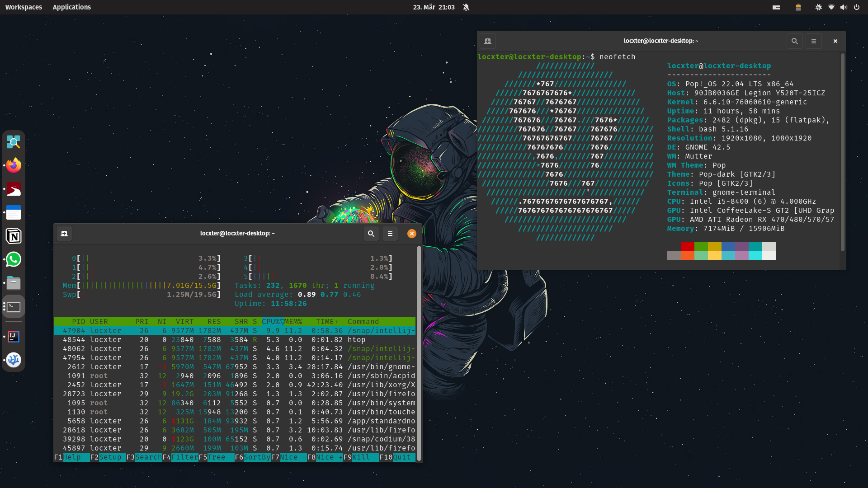The image size is (868, 488).
Task: Launch Firefox from the dock
Action: pyautogui.click(x=14, y=165)
